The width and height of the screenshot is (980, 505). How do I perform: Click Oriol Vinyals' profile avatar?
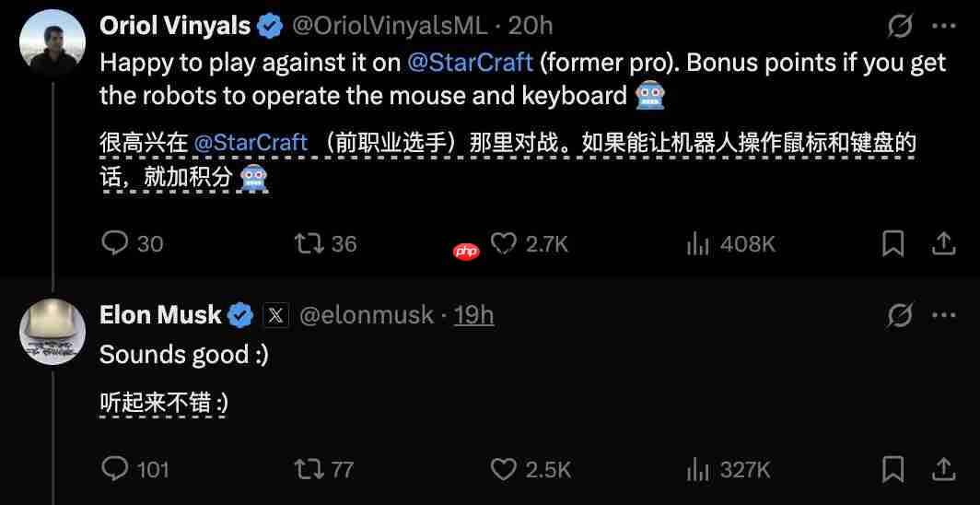(52, 42)
